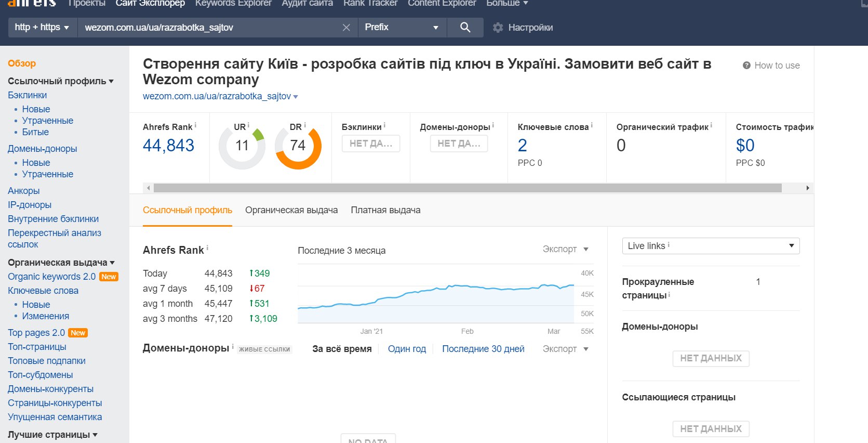Open Битые backlinks in the sidebar
Image resolution: width=868 pixels, height=443 pixels.
pos(35,132)
